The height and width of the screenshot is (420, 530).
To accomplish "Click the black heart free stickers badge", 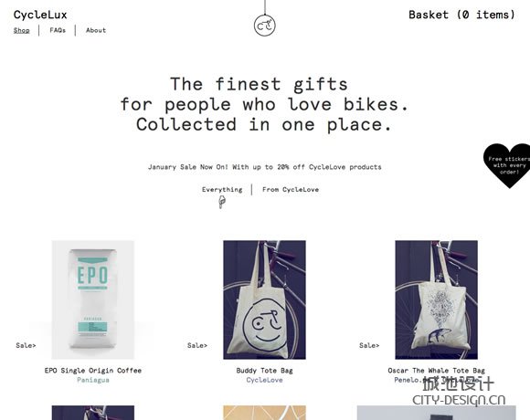I will coord(507,165).
